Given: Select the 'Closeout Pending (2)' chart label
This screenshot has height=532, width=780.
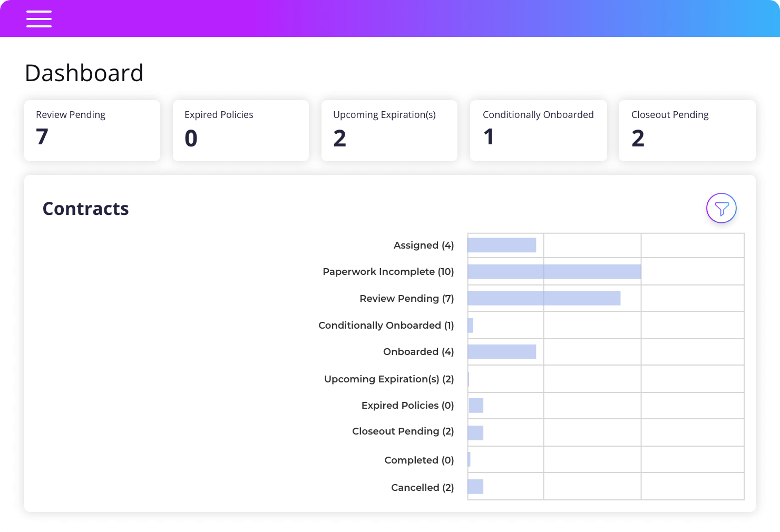Looking at the screenshot, I should click(x=403, y=431).
